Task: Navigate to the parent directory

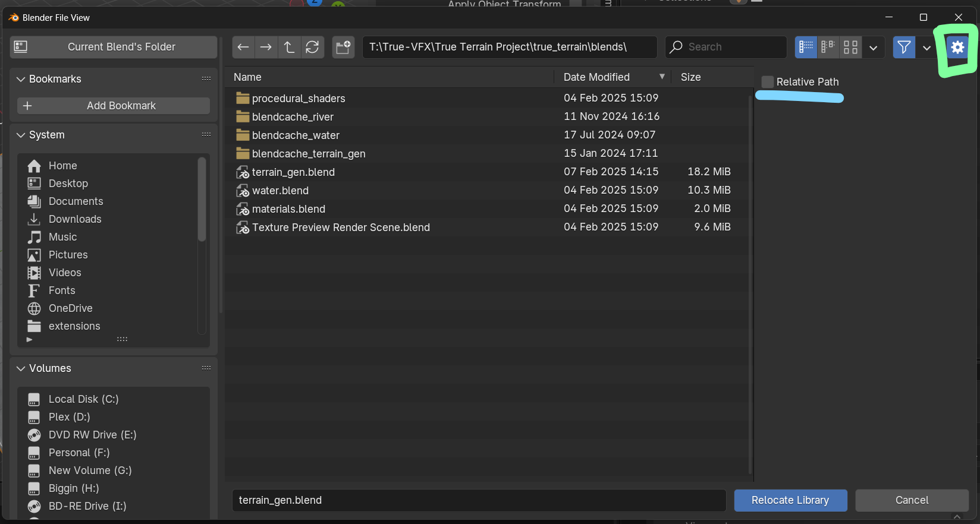Action: coord(289,47)
